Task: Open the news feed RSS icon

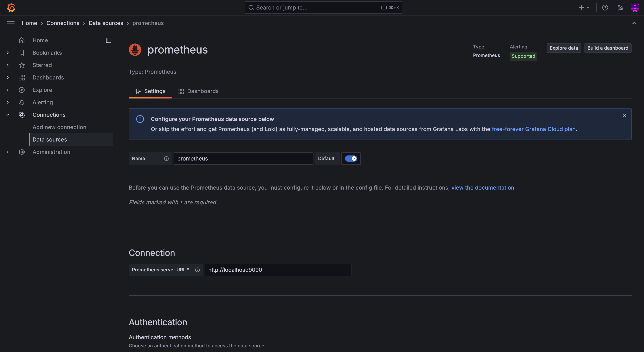Action: [x=620, y=8]
